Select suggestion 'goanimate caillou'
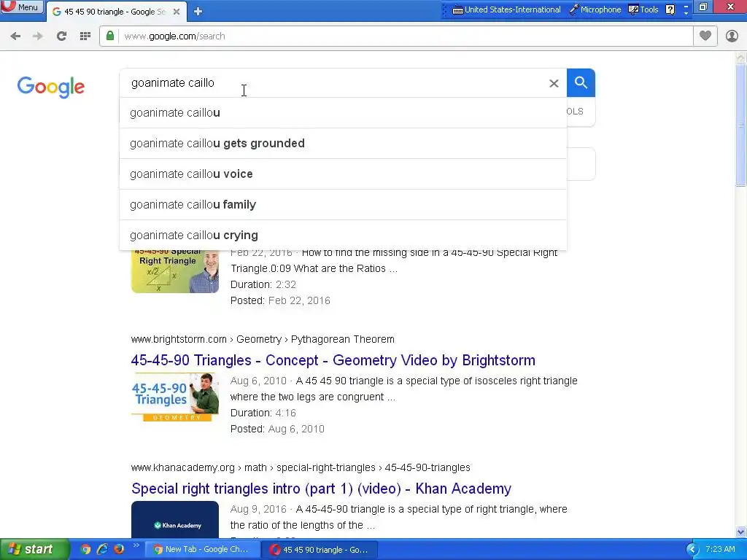Screen dimensions: 747x560 pos(343,113)
